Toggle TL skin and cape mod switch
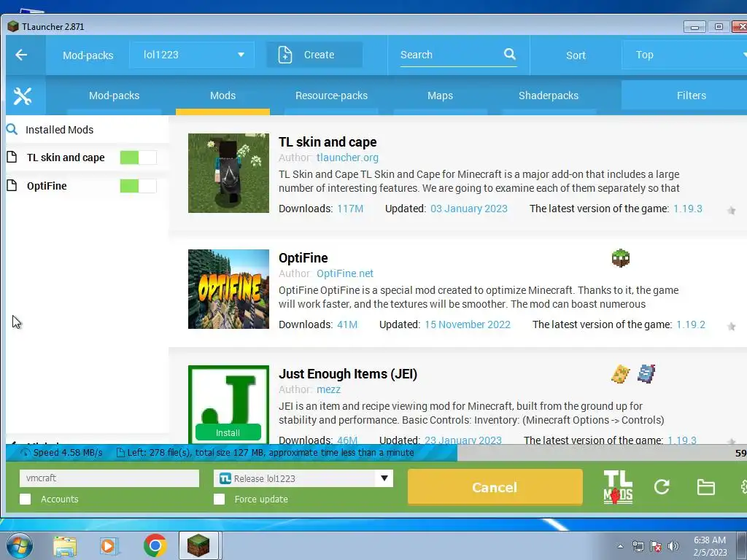The image size is (747, 560). (138, 157)
